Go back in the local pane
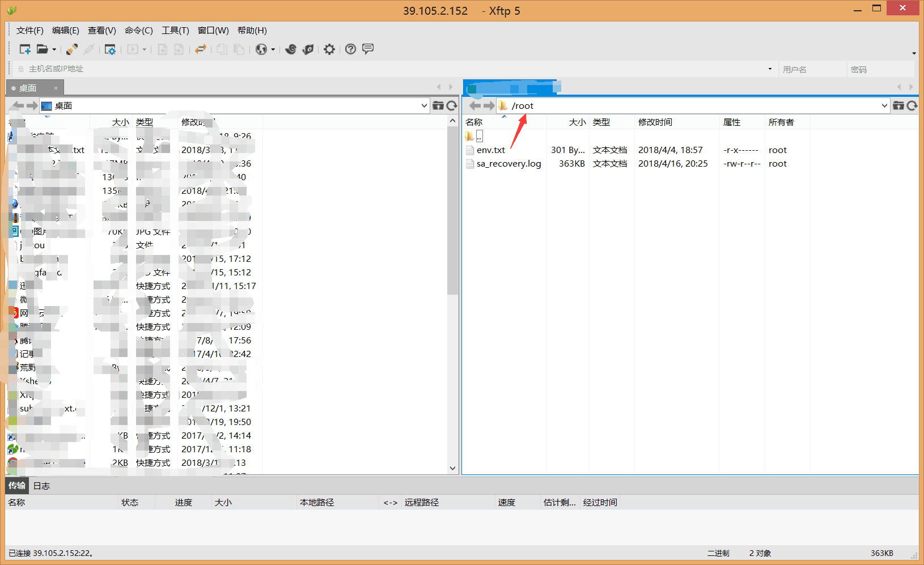The width and height of the screenshot is (924, 565). [18, 105]
